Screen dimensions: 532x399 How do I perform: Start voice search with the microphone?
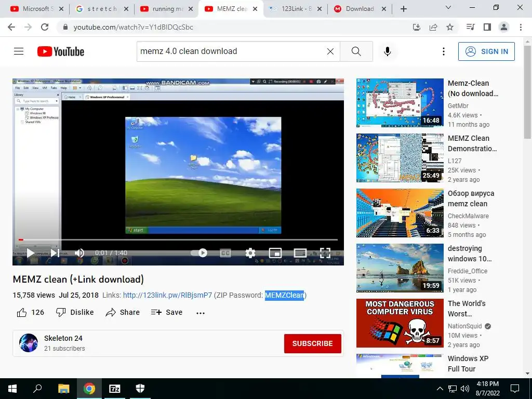388,51
